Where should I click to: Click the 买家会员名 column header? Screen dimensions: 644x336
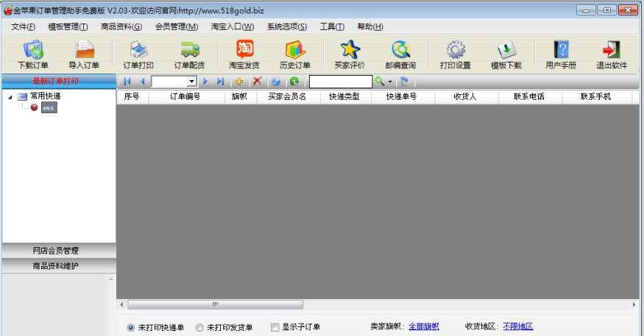(x=288, y=96)
